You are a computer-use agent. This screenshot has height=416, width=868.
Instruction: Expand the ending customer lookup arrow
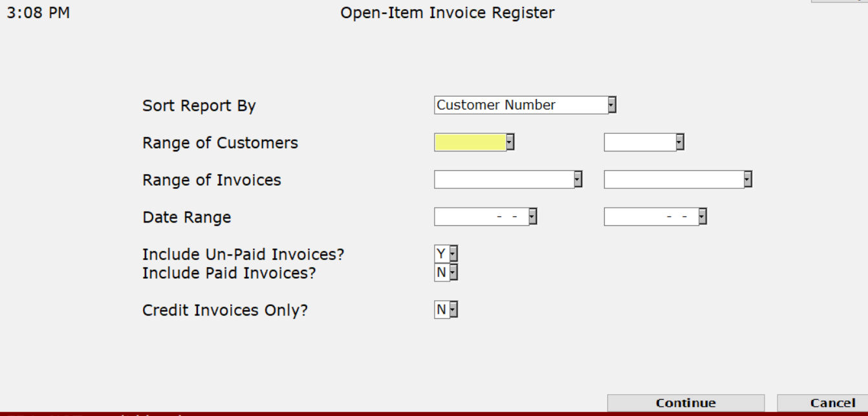pyautogui.click(x=680, y=142)
